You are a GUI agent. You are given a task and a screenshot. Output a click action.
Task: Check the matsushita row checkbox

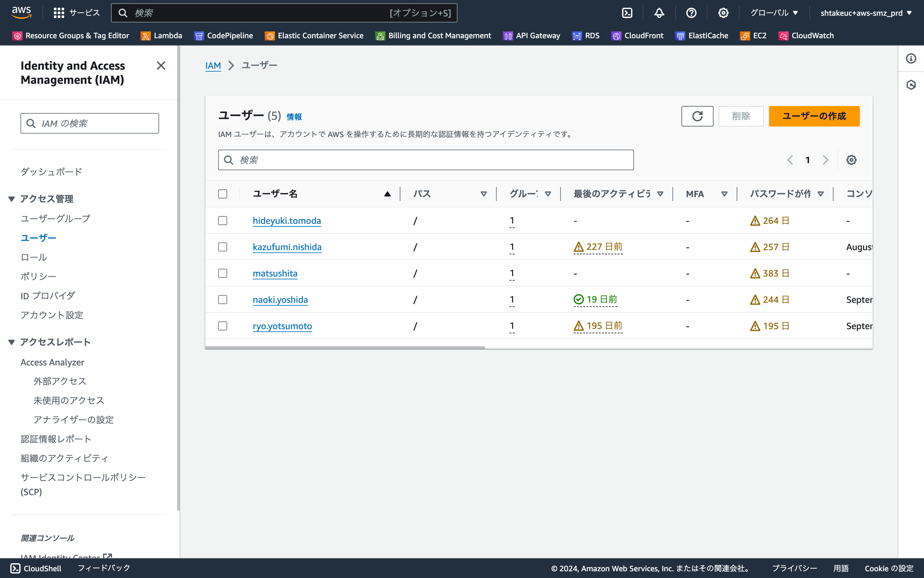click(x=223, y=273)
